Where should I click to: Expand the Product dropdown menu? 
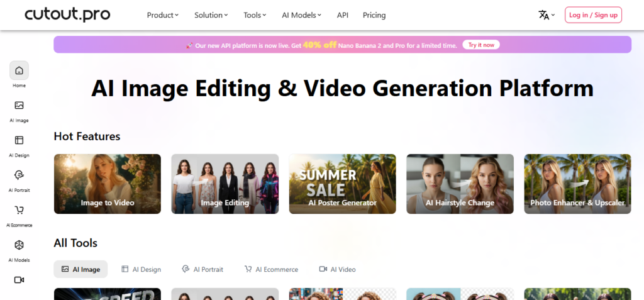pos(162,15)
